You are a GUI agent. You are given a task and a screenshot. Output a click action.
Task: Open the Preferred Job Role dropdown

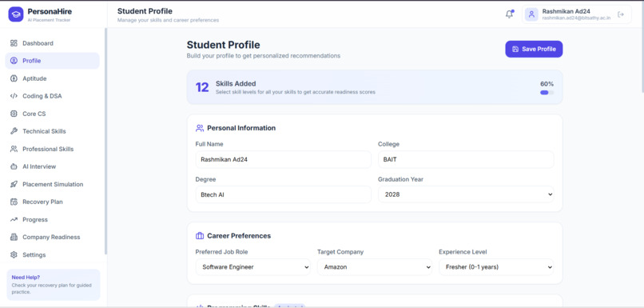[253, 267]
